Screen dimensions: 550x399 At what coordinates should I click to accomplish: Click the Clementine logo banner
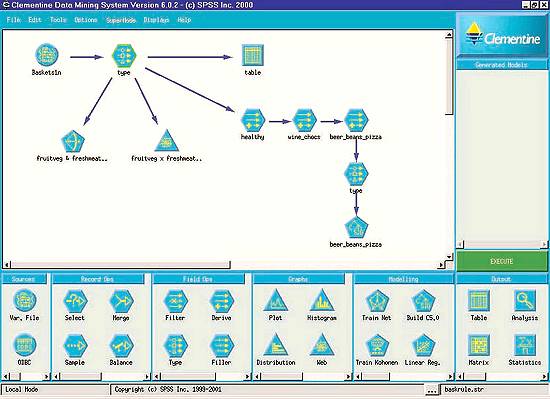pos(502,36)
